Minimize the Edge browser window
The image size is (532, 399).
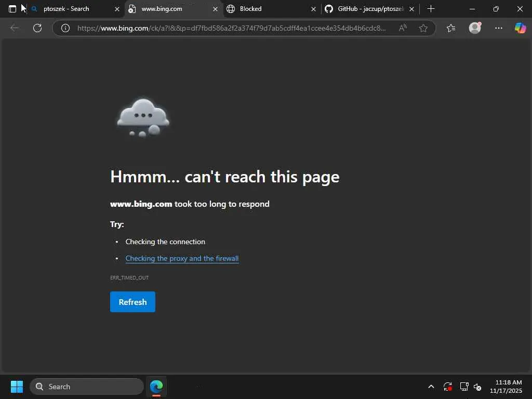click(472, 9)
